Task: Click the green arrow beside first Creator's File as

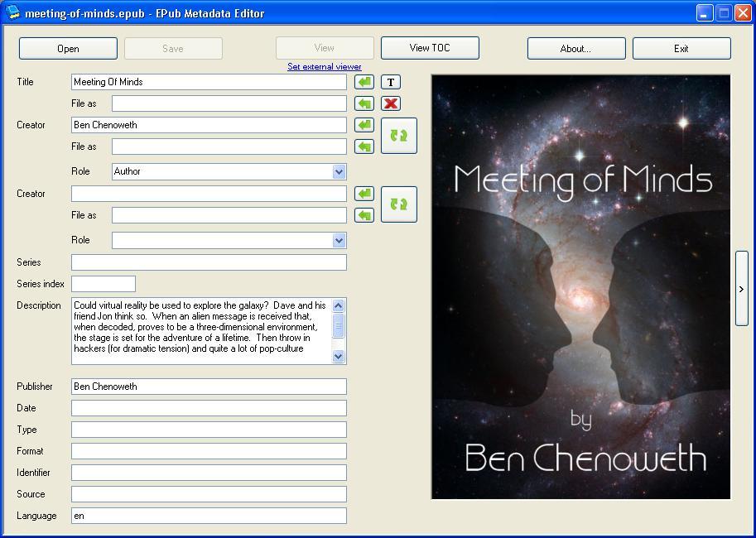Action: (363, 146)
